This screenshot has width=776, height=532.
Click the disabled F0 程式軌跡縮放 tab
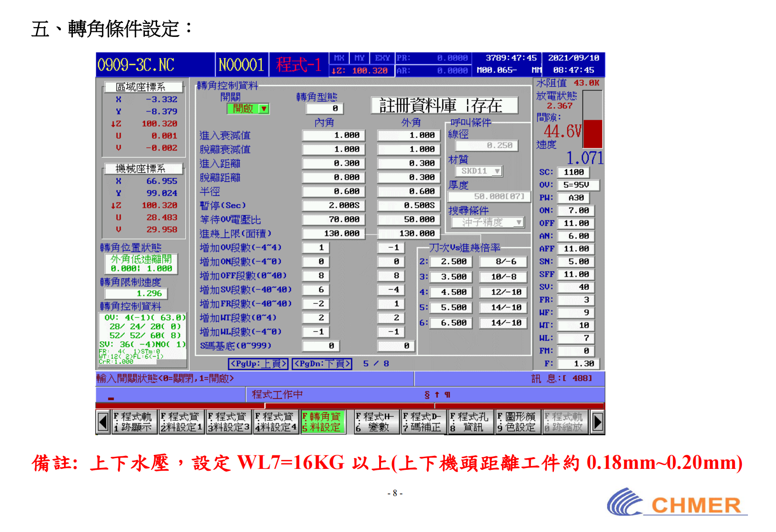click(x=565, y=422)
